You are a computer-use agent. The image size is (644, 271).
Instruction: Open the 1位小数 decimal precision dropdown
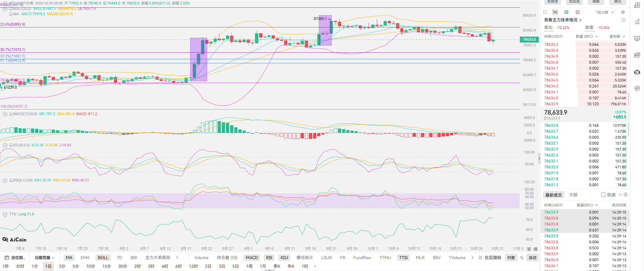coord(605,12)
